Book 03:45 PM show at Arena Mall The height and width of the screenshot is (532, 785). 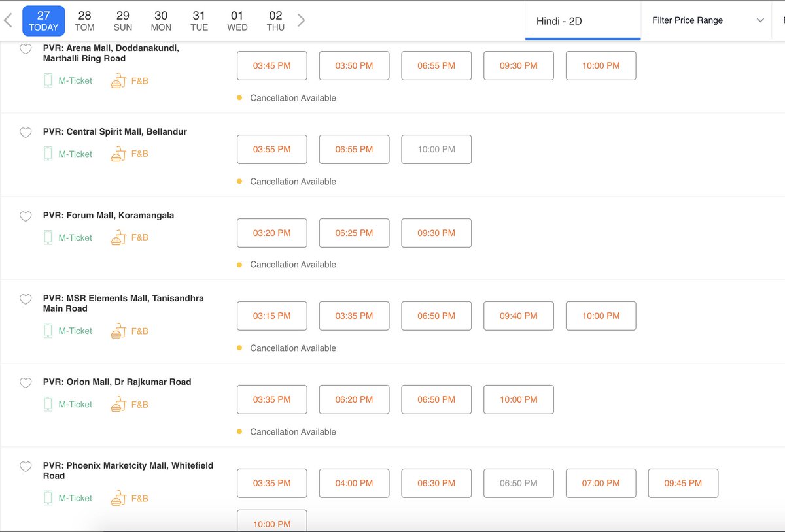(272, 65)
